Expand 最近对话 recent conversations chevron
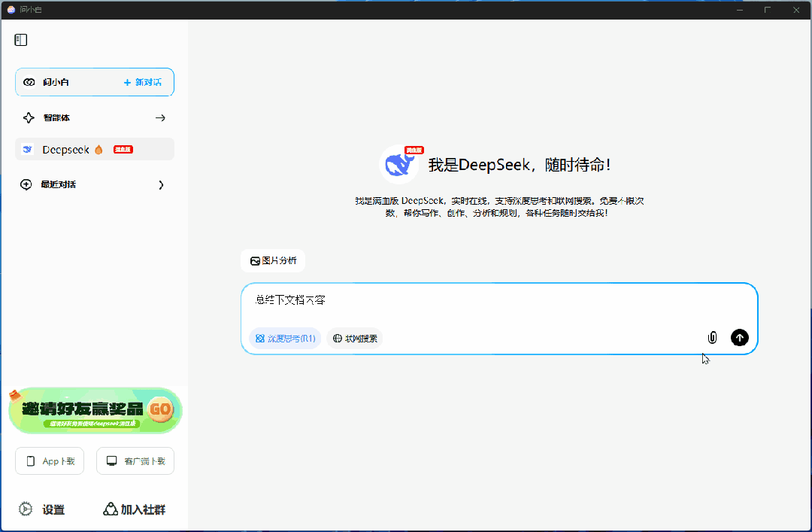Image resolution: width=812 pixels, height=532 pixels. (x=161, y=185)
